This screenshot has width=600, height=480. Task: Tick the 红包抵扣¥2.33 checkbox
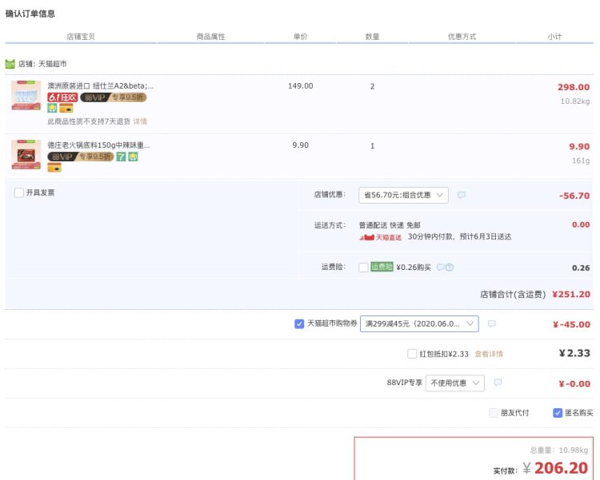(412, 354)
